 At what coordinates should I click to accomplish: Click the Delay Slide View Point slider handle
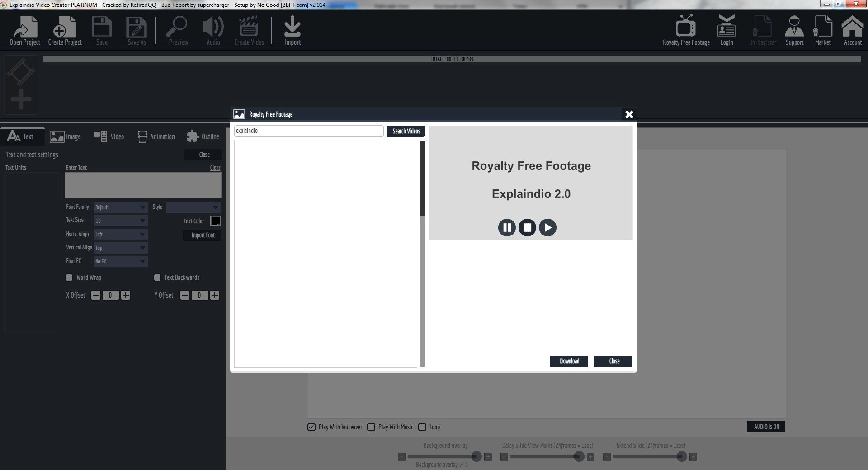click(579, 456)
